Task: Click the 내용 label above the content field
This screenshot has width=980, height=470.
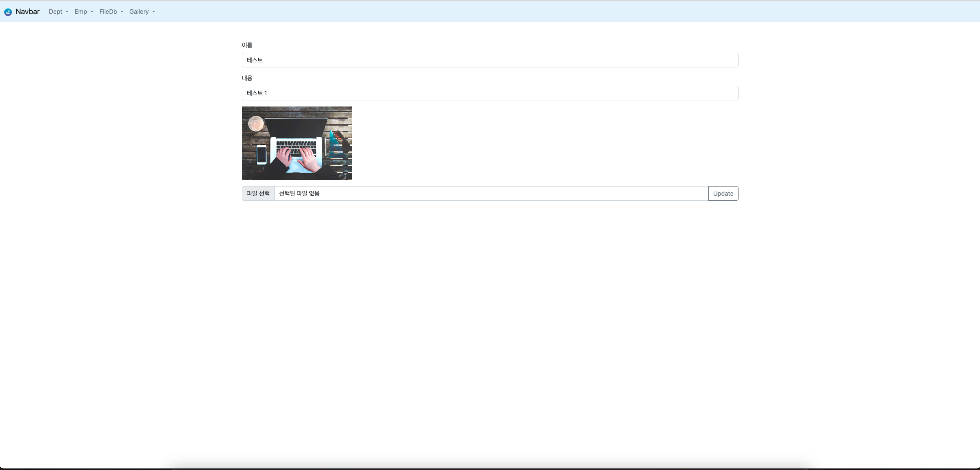Action: [247, 78]
